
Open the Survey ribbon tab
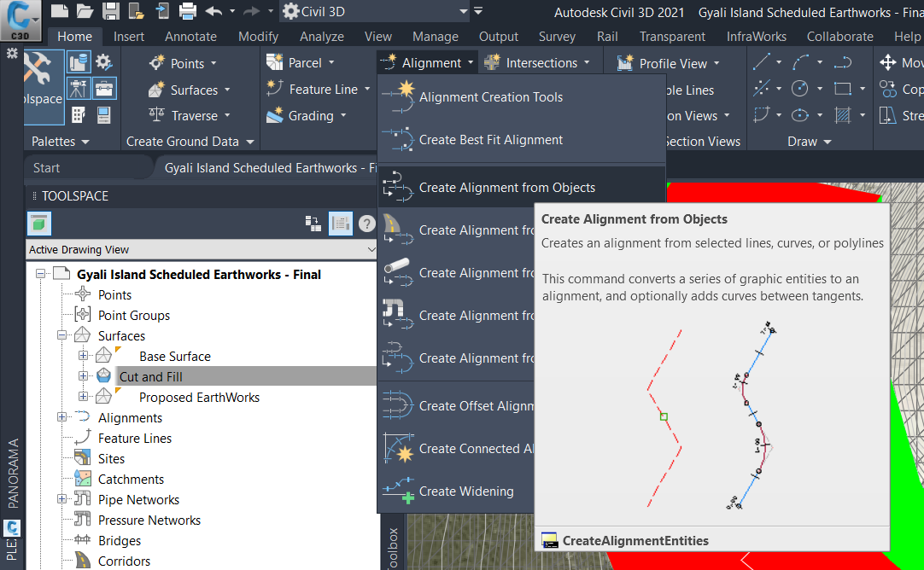557,37
